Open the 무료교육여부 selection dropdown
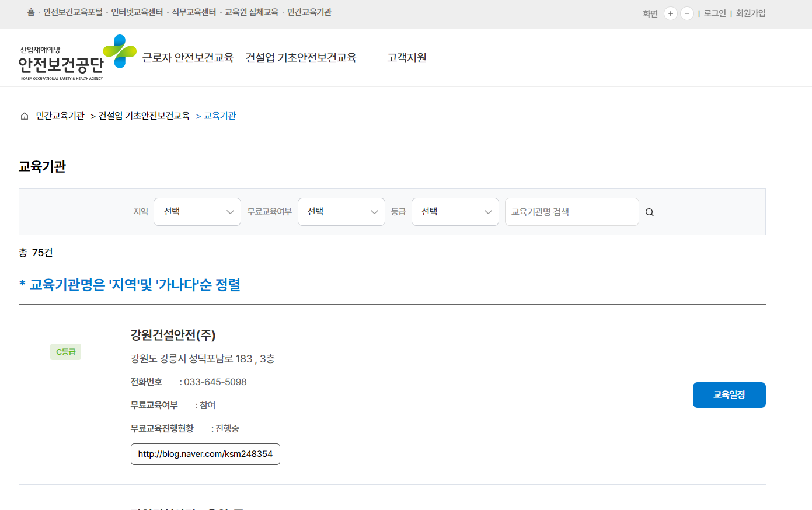Image resolution: width=812 pixels, height=510 pixels. click(341, 212)
